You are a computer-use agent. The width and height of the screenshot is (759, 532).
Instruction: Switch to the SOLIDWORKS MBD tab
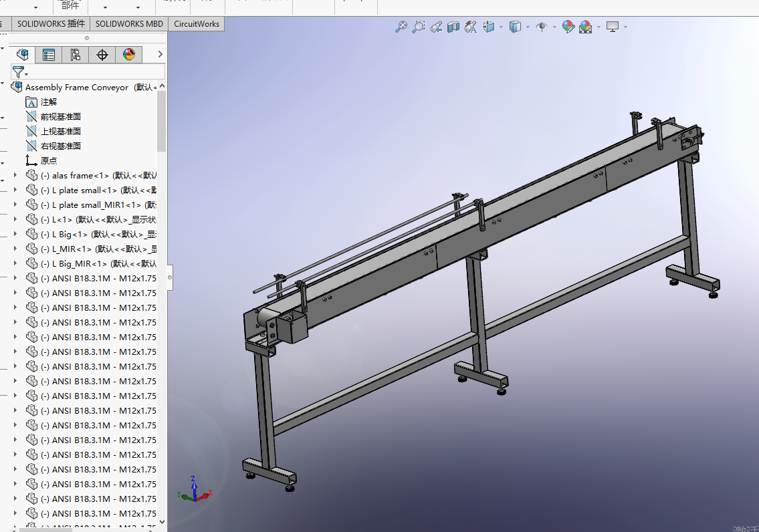129,23
